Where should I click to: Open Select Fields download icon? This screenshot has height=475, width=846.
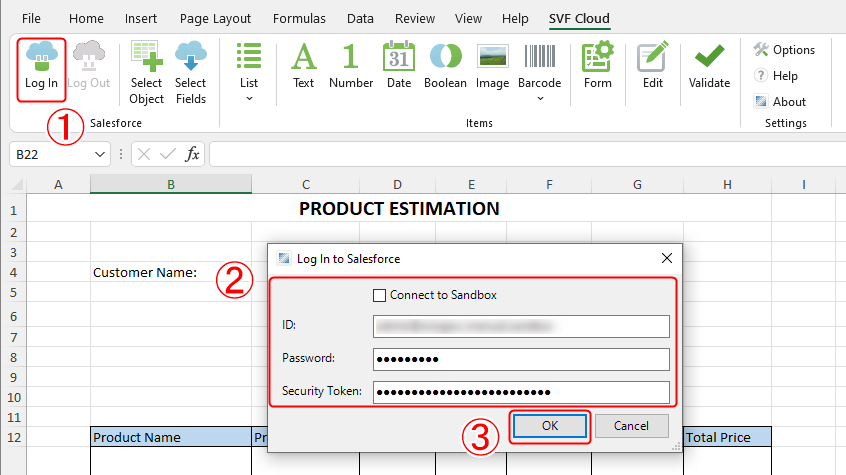coord(191,56)
